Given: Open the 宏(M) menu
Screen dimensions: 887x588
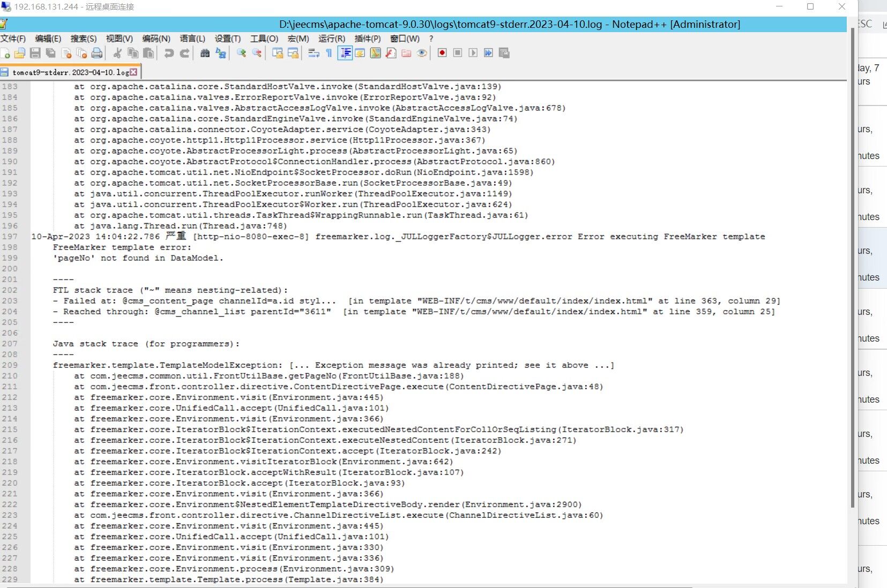Looking at the screenshot, I should tap(299, 39).
